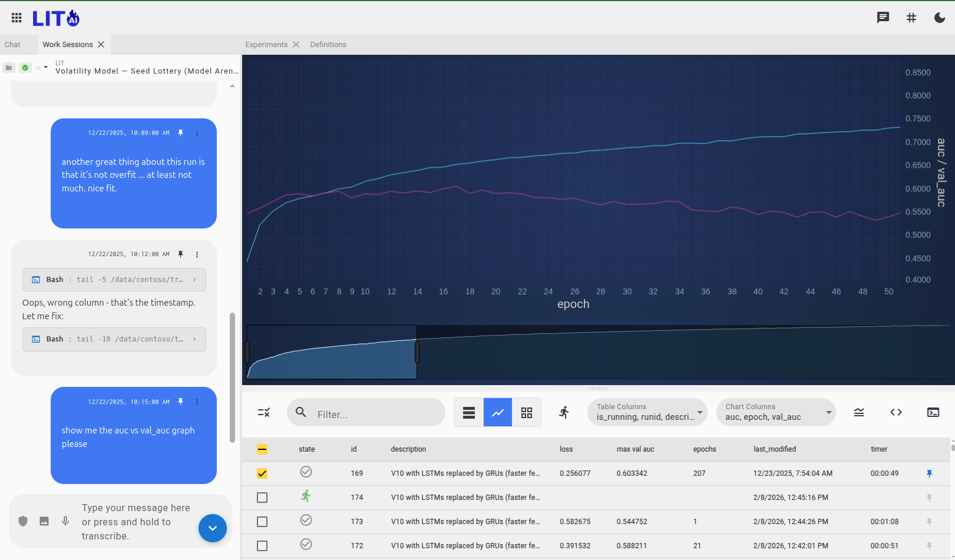Switch to the Chat tab

12,45
